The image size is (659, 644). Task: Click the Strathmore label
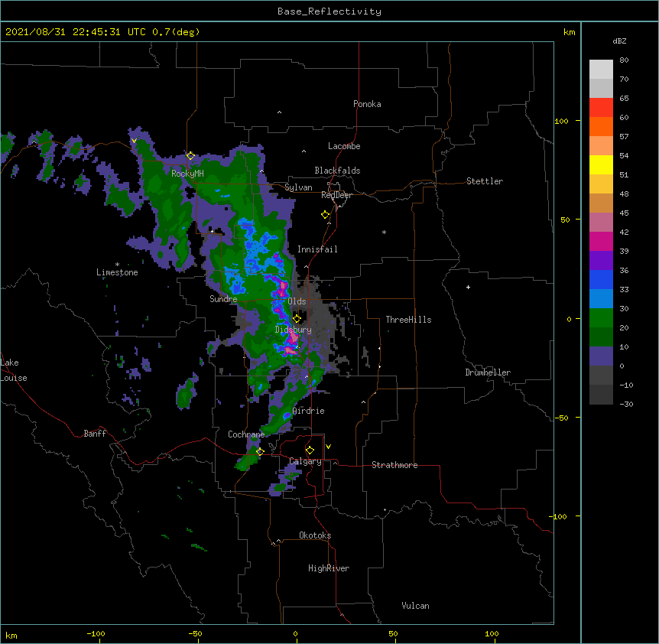[394, 465]
